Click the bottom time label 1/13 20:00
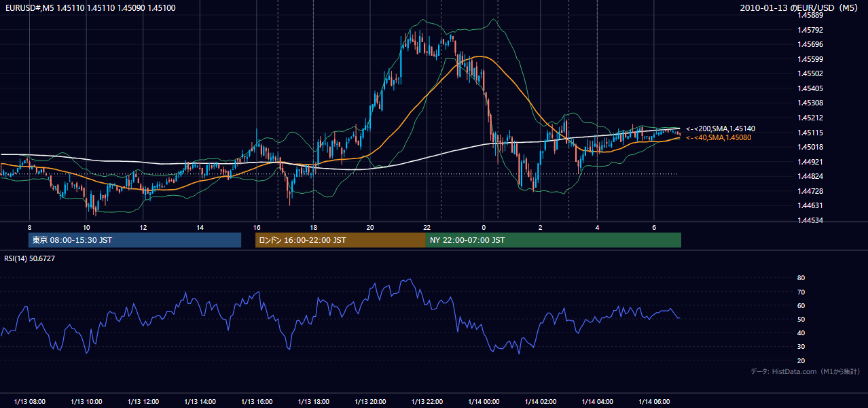 (370, 402)
